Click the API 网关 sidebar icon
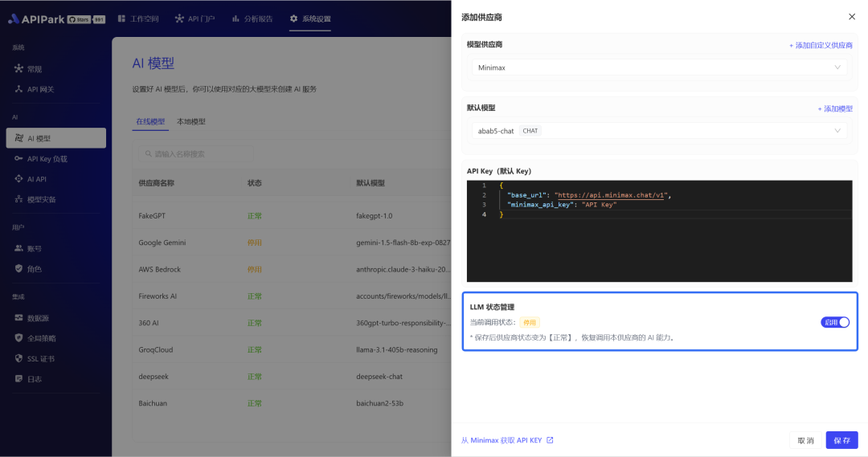The width and height of the screenshot is (868, 457). [x=18, y=89]
